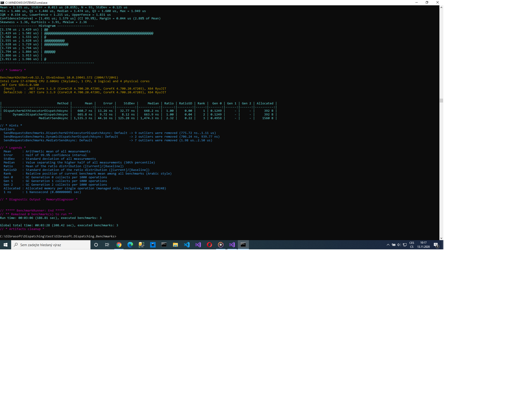Launch Opera browser from taskbar
The height and width of the screenshot is (399, 532).
tap(209, 245)
